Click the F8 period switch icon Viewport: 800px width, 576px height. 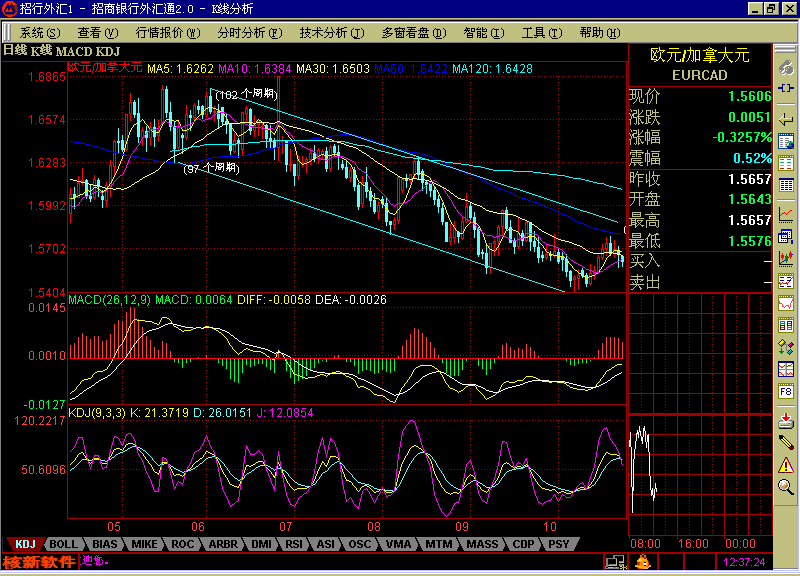786,391
